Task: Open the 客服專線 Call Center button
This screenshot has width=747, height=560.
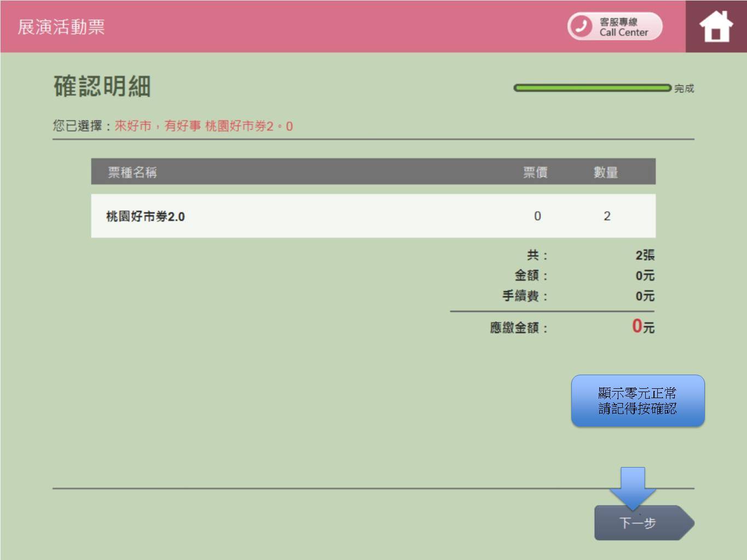Action: 615,26
